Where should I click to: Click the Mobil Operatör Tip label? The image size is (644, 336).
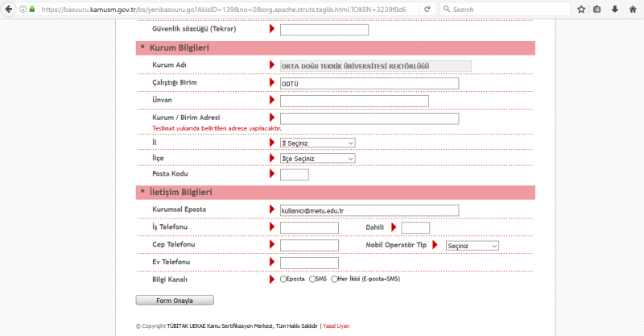tap(396, 245)
